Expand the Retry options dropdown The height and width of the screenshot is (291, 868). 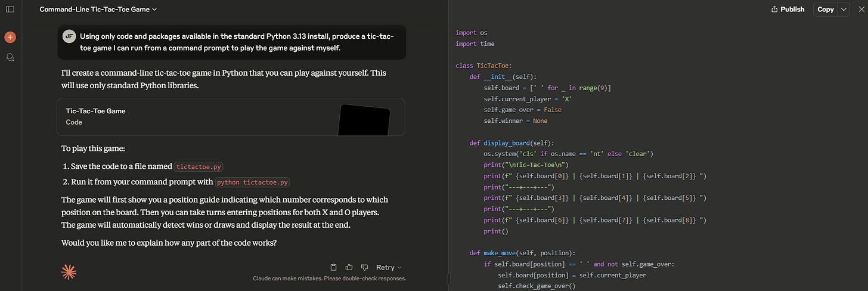tap(389, 267)
